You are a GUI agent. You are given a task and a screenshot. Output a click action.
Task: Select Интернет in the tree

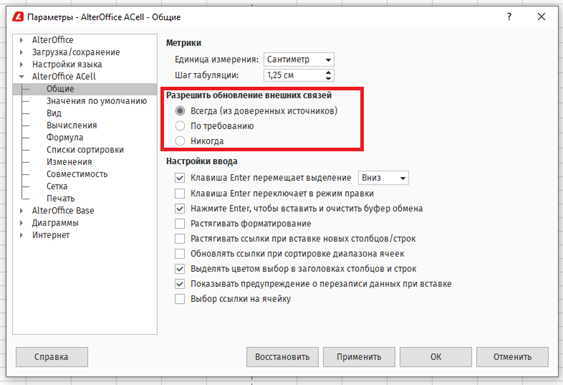point(51,235)
